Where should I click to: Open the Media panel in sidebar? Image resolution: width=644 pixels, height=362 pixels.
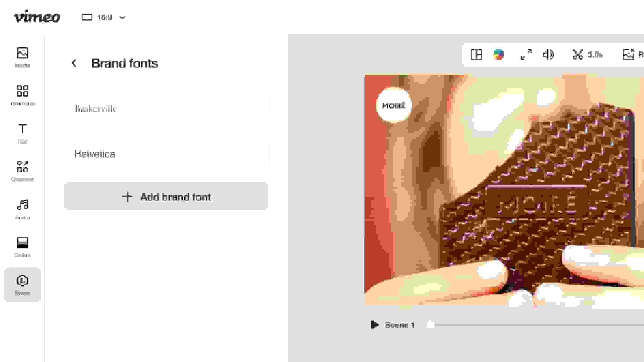[x=22, y=57]
